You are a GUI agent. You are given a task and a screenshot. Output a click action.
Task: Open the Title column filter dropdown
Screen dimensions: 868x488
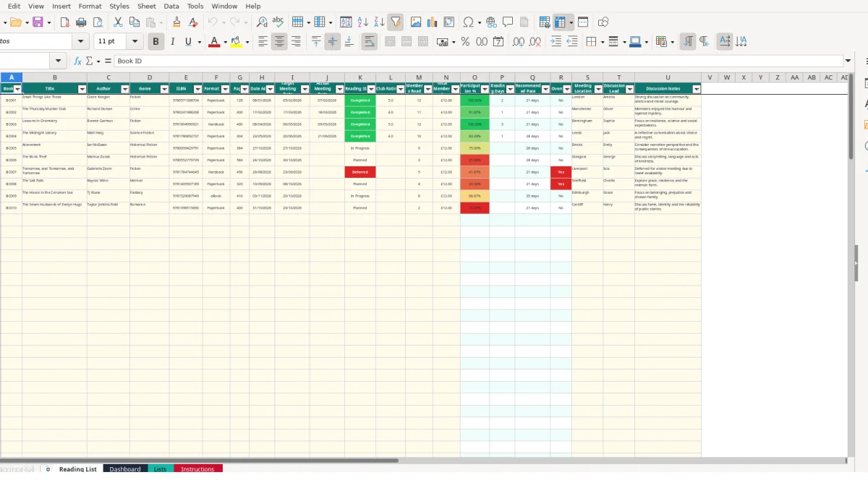coord(82,90)
